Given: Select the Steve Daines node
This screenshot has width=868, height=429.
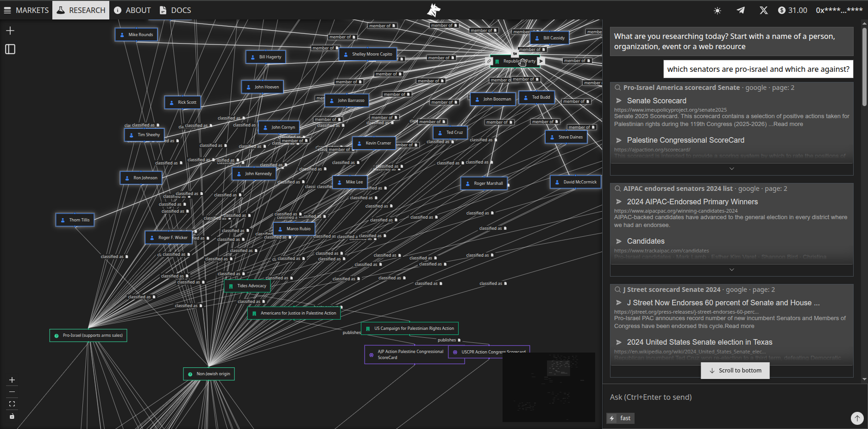Looking at the screenshot, I should point(566,137).
